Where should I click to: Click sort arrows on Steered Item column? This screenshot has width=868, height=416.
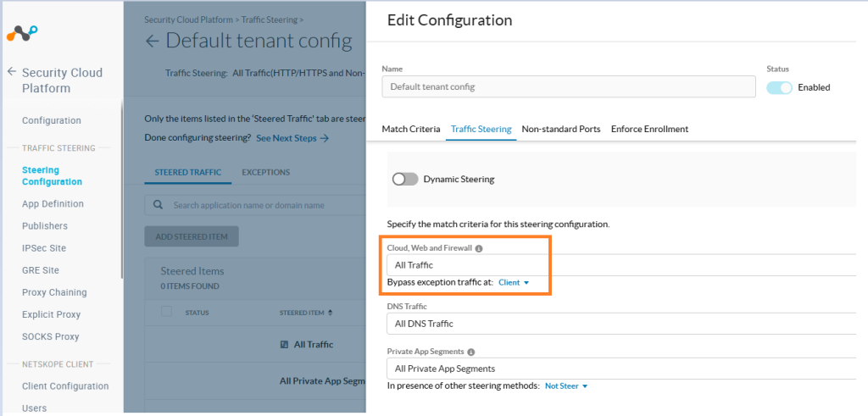(x=331, y=313)
